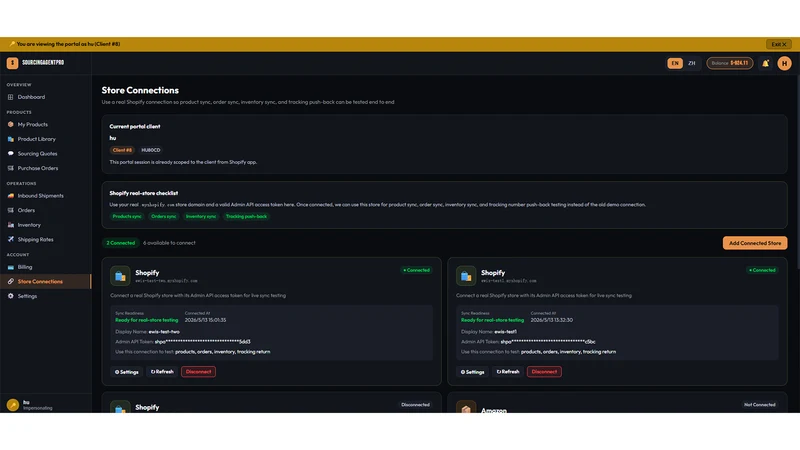Click the Amazon store box icon

[x=466, y=408]
